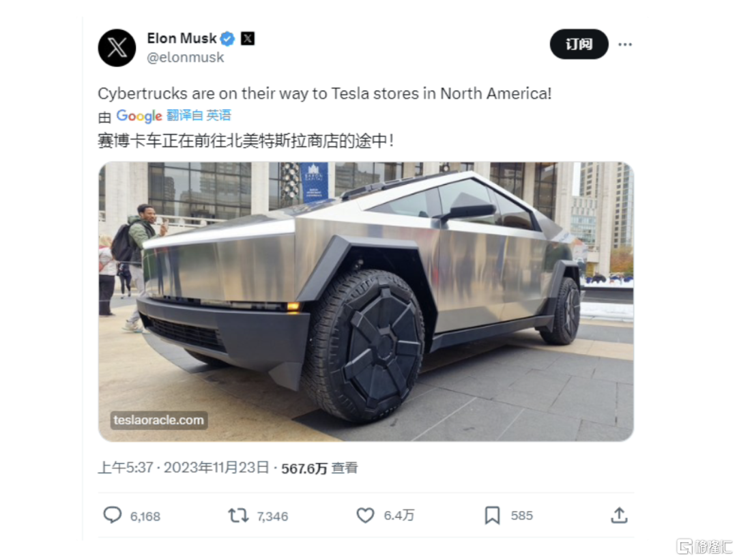Screen dimensions: 737x560
Task: Toggle the bookmark icon
Action: coord(492,516)
